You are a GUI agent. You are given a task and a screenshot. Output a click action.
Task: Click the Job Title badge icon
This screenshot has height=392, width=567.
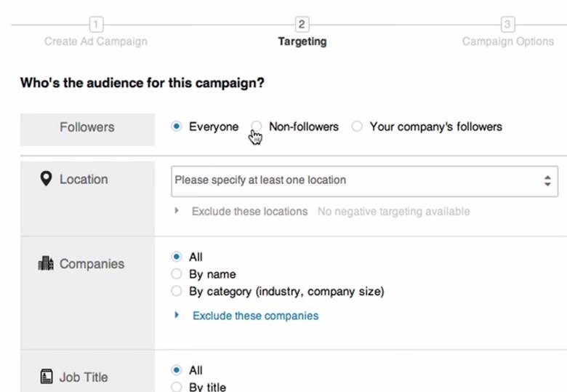pos(46,377)
